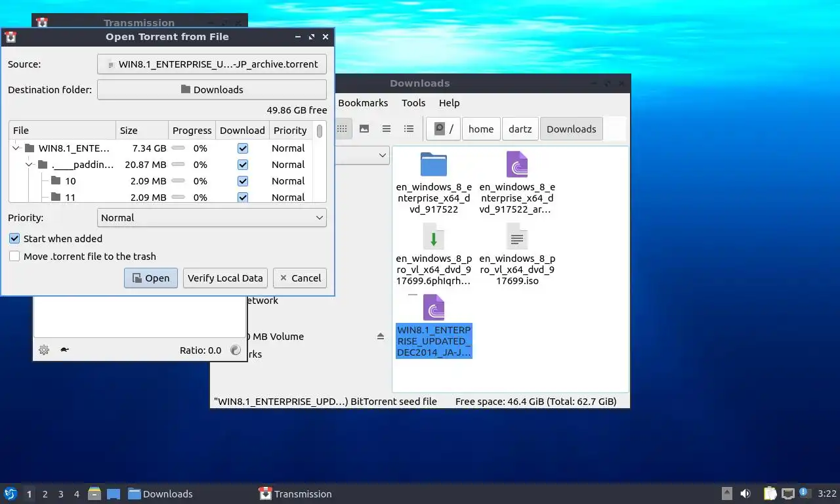Viewport: 840px width, 504px height.
Task: Select WIN8.1_ENTERPRISE_UPDATED torrent file icon
Action: tap(433, 307)
